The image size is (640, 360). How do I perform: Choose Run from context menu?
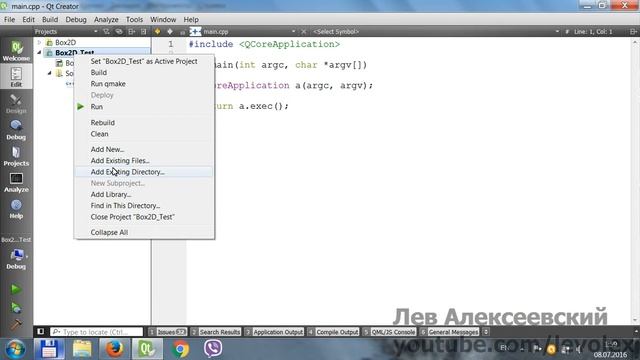click(x=144, y=107)
